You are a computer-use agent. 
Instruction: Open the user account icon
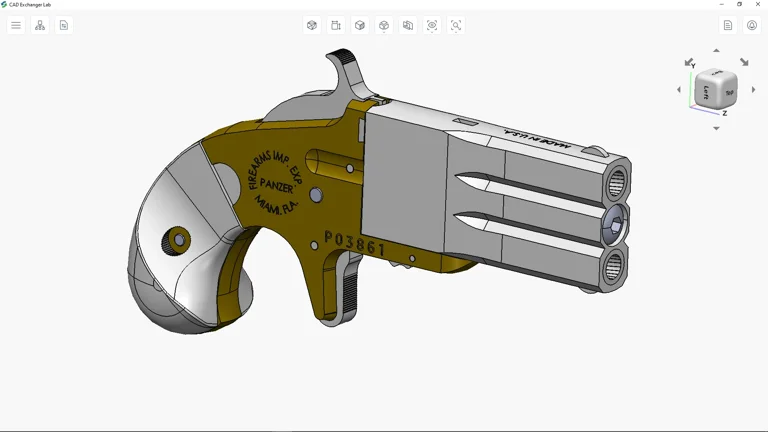click(x=752, y=25)
